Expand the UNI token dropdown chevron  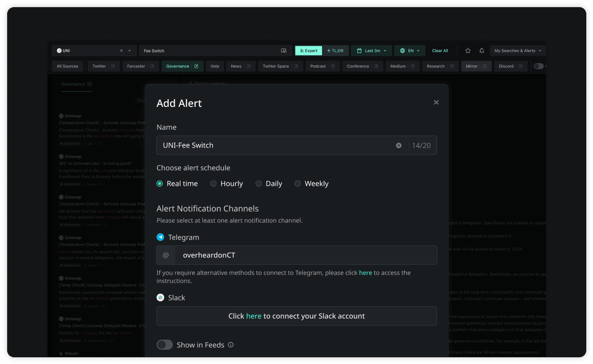(129, 51)
